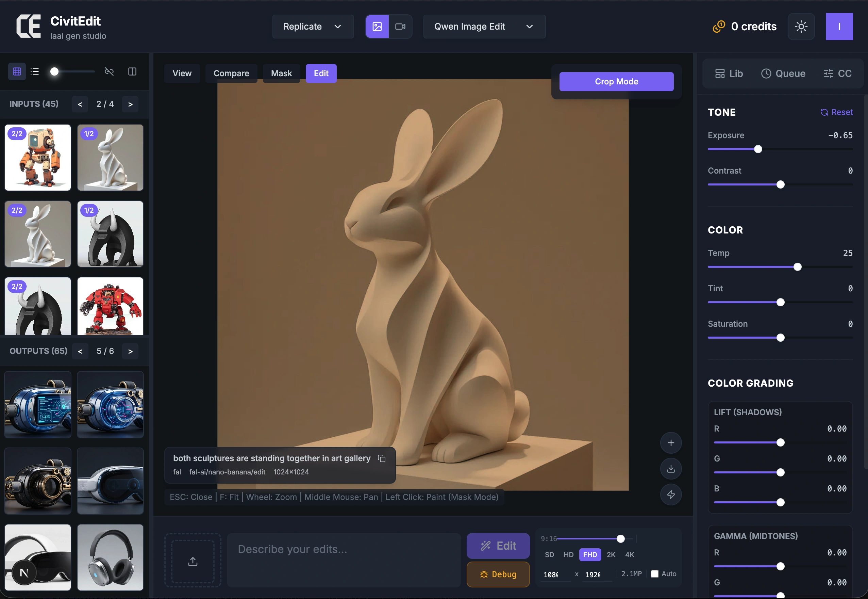Switch to video generation mode
The width and height of the screenshot is (868, 599).
(400, 27)
